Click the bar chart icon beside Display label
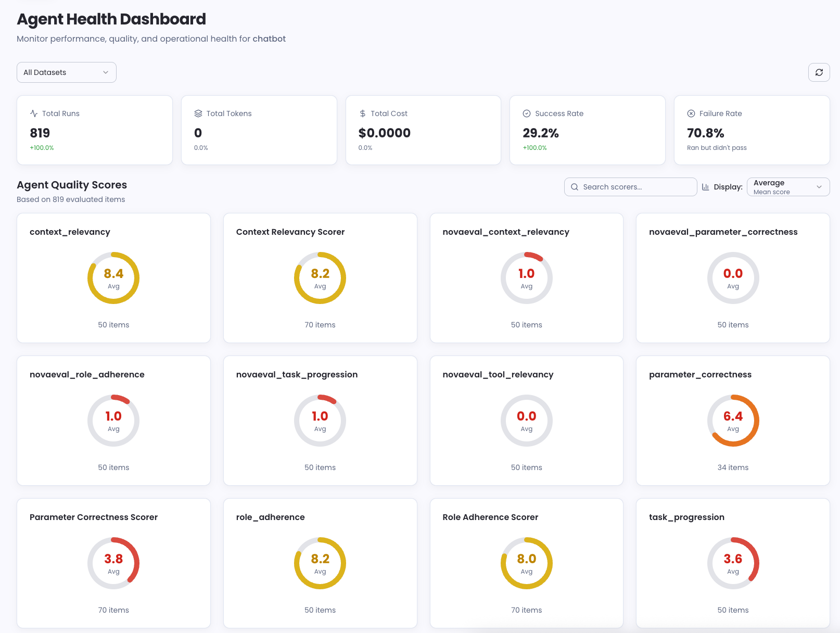 [706, 186]
